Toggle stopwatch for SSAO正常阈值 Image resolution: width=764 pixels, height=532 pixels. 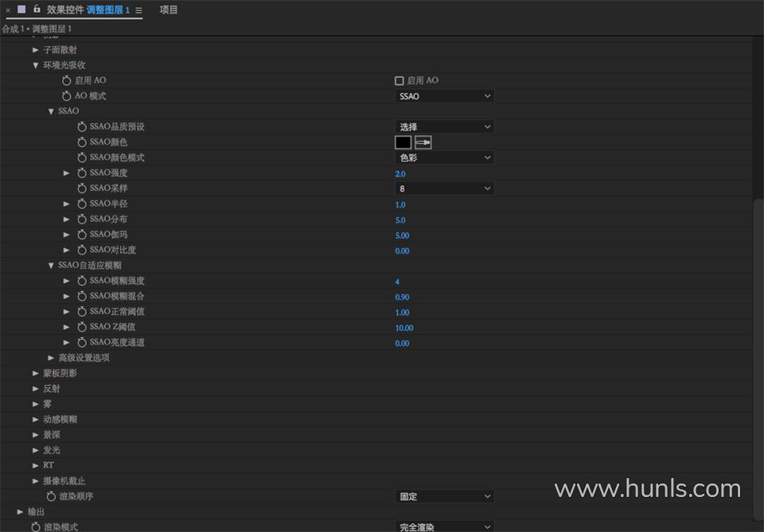[x=82, y=312]
